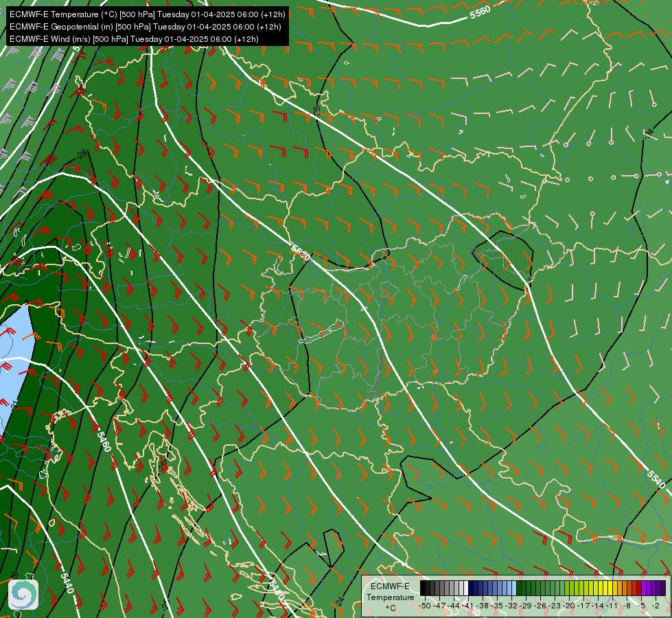Click the yellow -14 legend color swatch
The height and width of the screenshot is (618, 672).
coord(601,588)
